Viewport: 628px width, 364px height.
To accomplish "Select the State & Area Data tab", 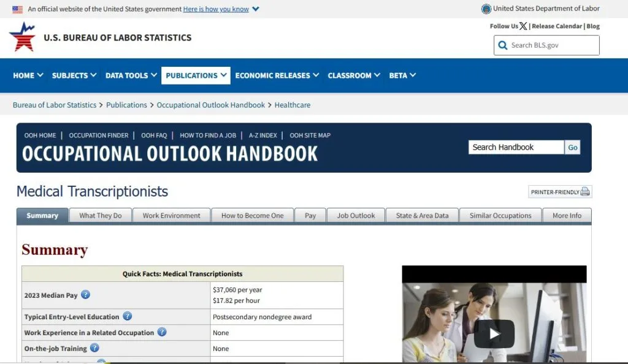I will point(422,216).
